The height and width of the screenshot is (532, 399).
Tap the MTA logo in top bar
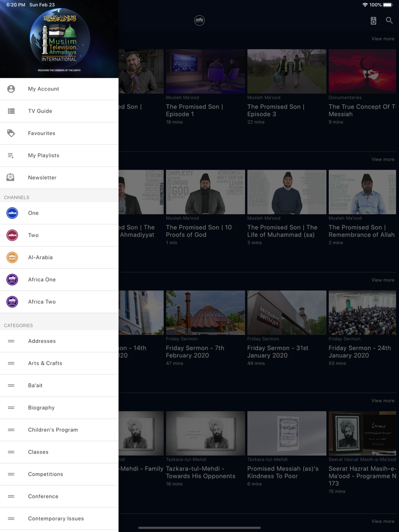pos(199,21)
